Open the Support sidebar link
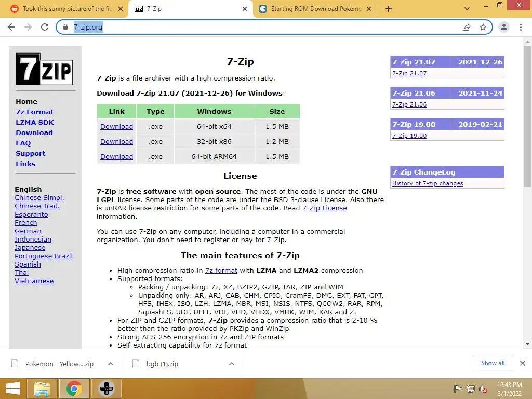The height and width of the screenshot is (399, 532). click(30, 153)
